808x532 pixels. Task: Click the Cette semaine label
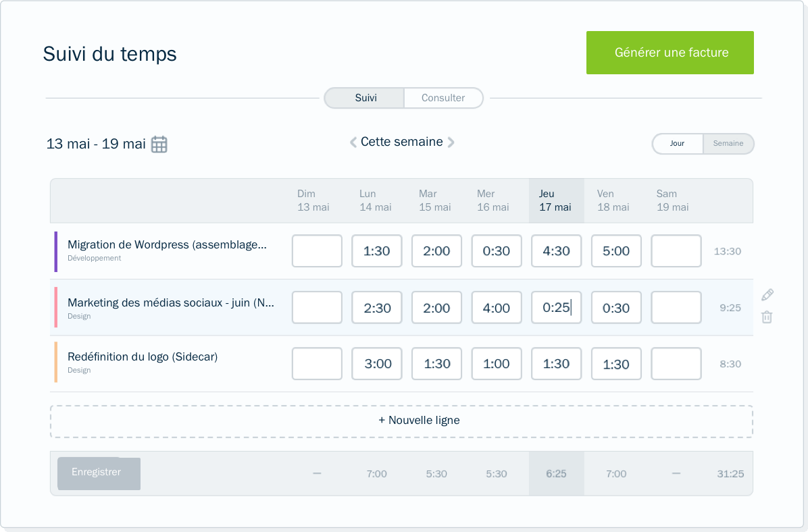pos(401,142)
